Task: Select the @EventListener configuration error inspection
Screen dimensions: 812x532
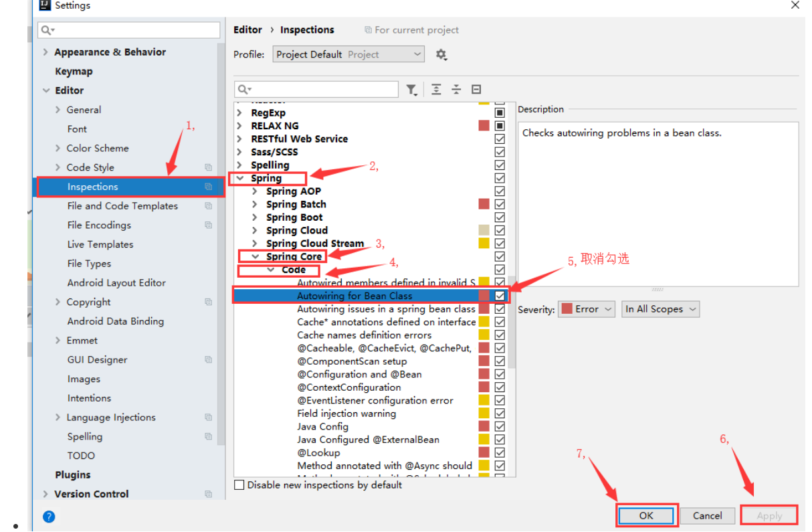Action: click(375, 400)
